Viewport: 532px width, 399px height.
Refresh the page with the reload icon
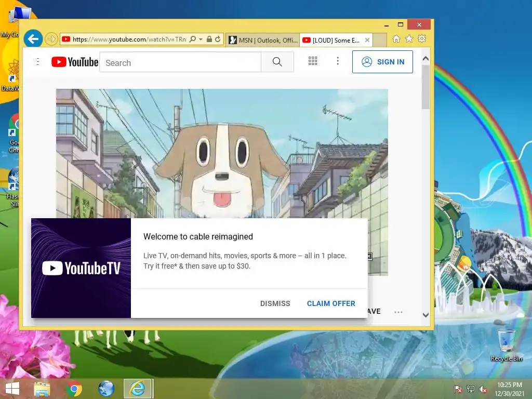pyautogui.click(x=218, y=39)
